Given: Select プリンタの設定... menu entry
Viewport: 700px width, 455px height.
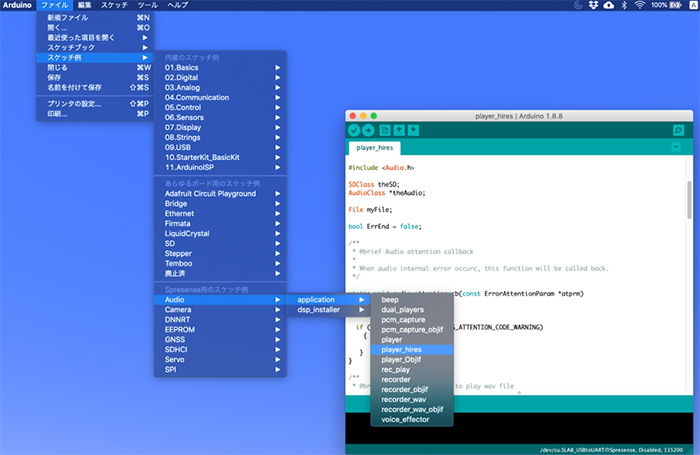Looking at the screenshot, I should coord(95,104).
